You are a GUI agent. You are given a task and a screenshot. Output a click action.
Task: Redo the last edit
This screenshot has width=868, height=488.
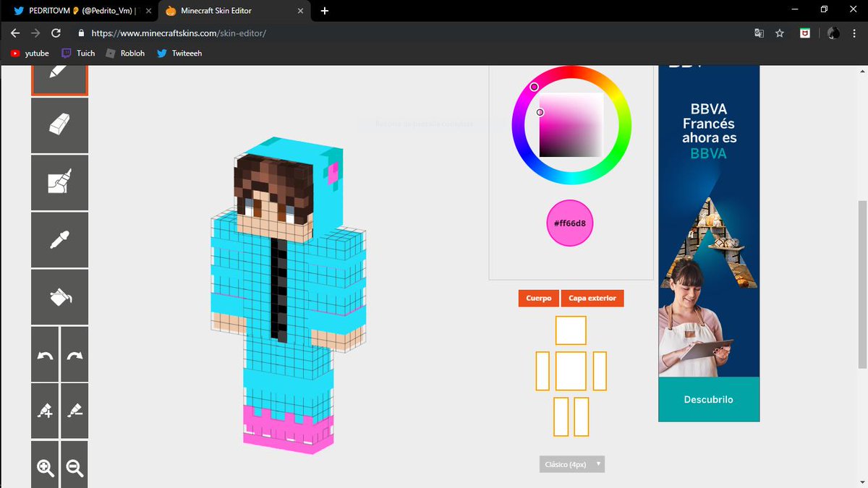pos(75,354)
